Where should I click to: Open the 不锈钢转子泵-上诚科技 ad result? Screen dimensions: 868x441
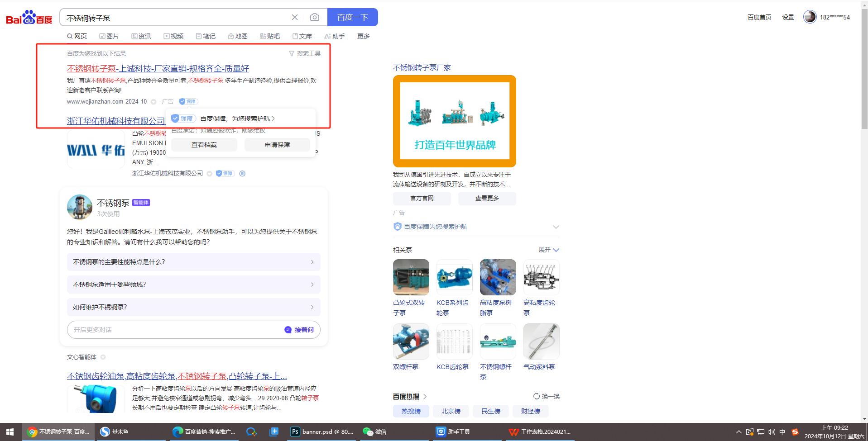158,68
